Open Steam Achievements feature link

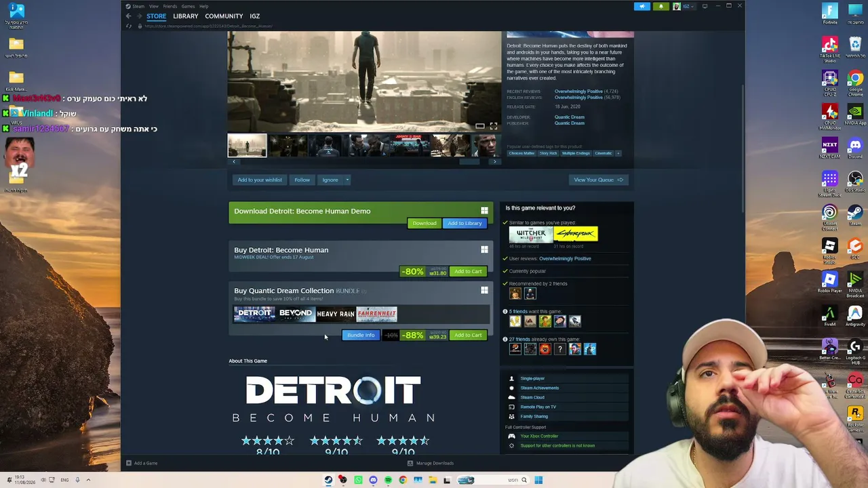tap(539, 388)
